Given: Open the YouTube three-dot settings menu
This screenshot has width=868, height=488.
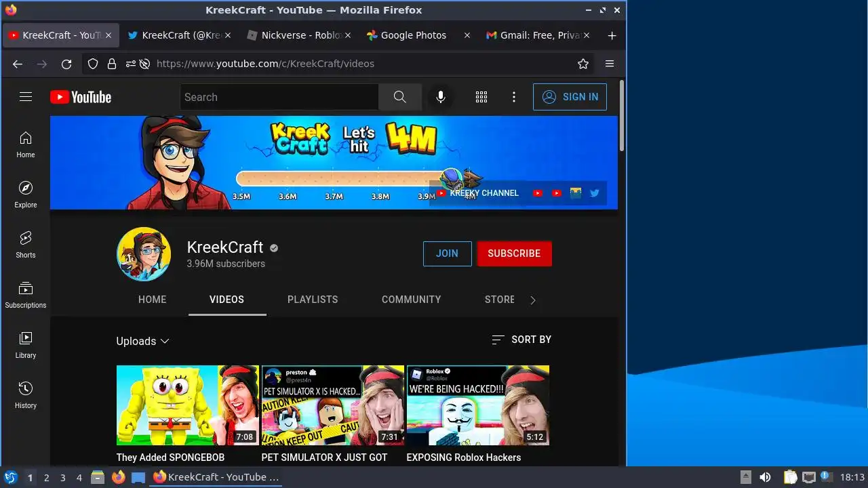Looking at the screenshot, I should click(x=514, y=97).
